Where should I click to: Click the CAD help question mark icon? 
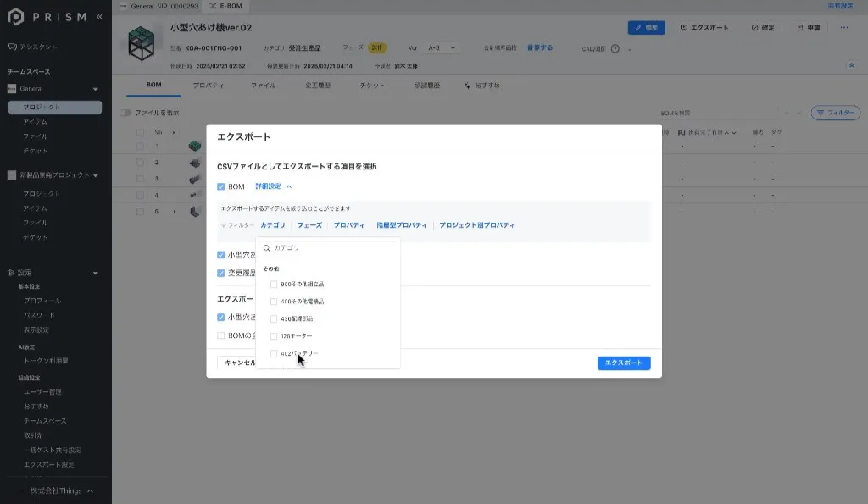[627, 48]
